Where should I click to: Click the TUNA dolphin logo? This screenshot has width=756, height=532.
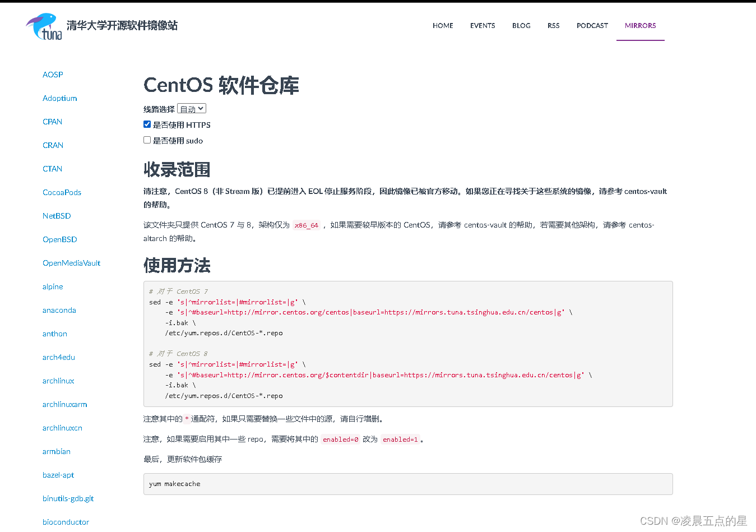pyautogui.click(x=41, y=25)
